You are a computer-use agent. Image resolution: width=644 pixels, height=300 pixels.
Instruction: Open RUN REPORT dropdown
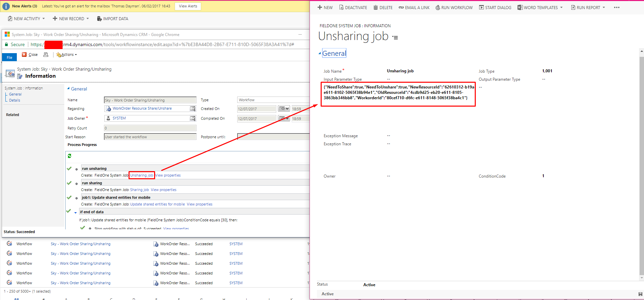tap(588, 7)
